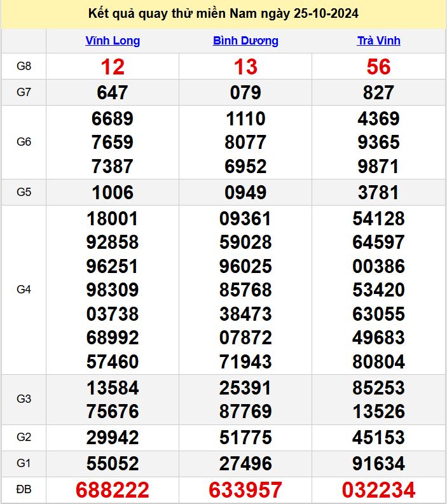Click G6 value 7659
This screenshot has height=504, width=447.
coord(113,143)
